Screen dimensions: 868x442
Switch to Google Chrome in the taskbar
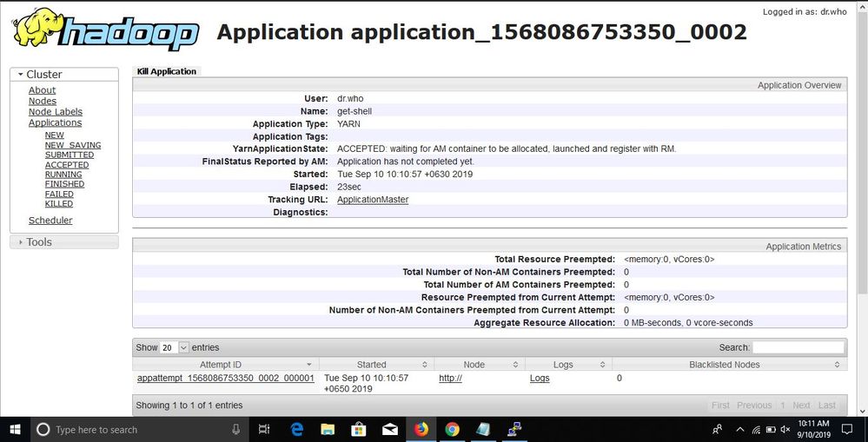[x=453, y=429]
